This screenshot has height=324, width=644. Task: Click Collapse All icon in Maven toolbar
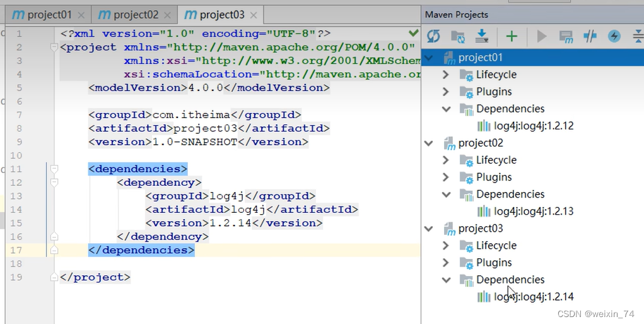tap(638, 36)
